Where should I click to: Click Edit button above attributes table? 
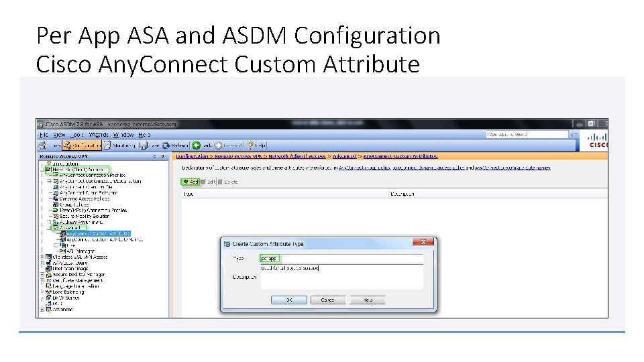coord(209,182)
